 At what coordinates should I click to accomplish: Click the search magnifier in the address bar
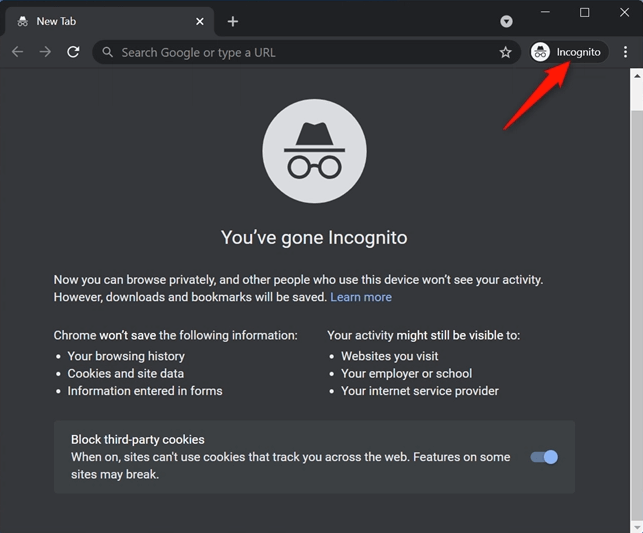pos(107,52)
